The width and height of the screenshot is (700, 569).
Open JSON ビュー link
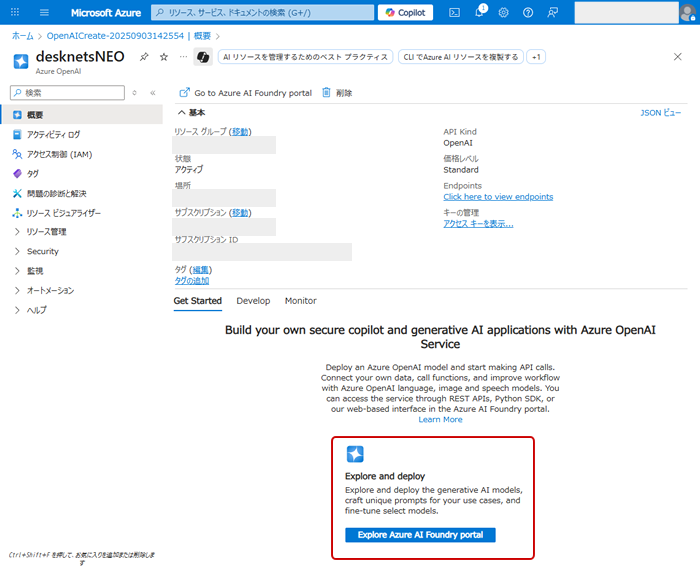pos(661,112)
